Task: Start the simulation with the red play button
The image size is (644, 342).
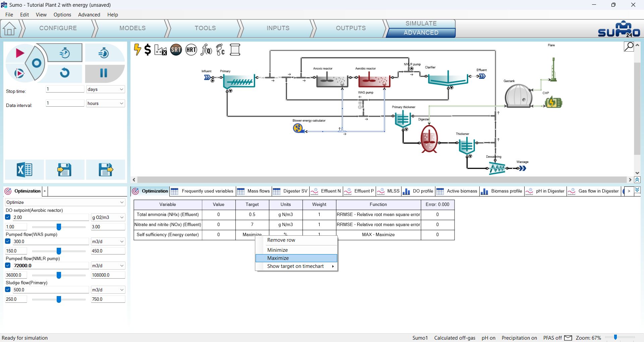Action: click(19, 53)
